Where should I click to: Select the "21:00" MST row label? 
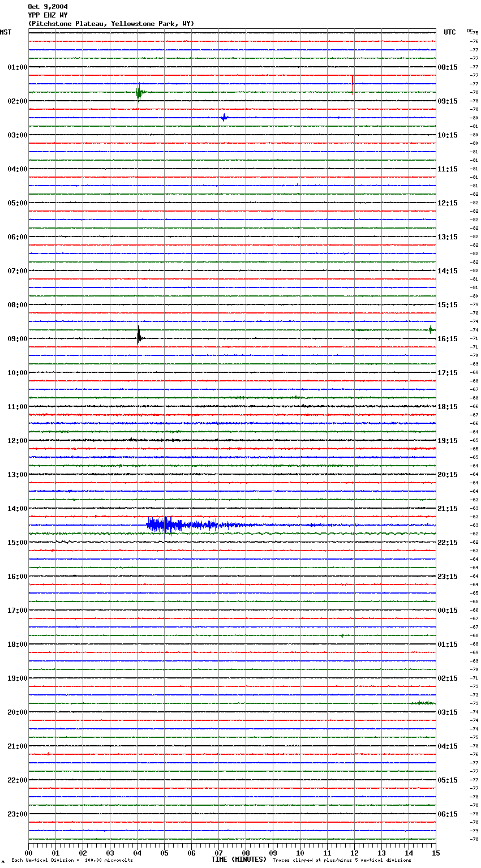[x=18, y=746]
